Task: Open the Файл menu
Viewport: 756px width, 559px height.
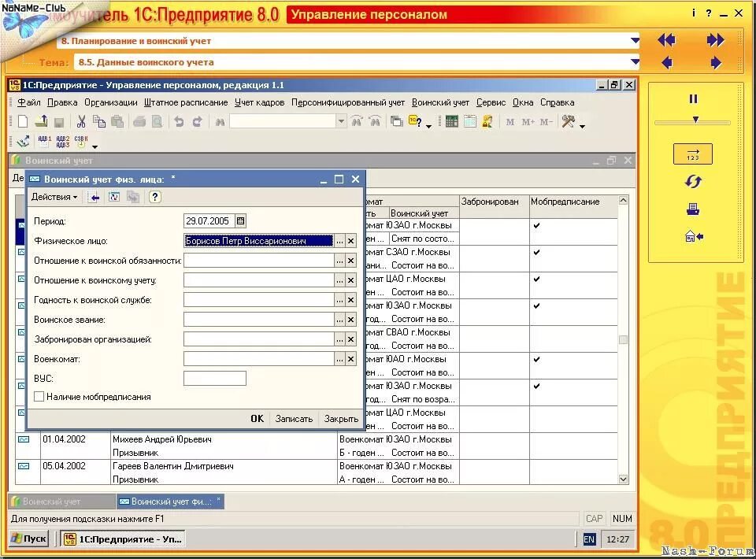Action: pos(29,102)
